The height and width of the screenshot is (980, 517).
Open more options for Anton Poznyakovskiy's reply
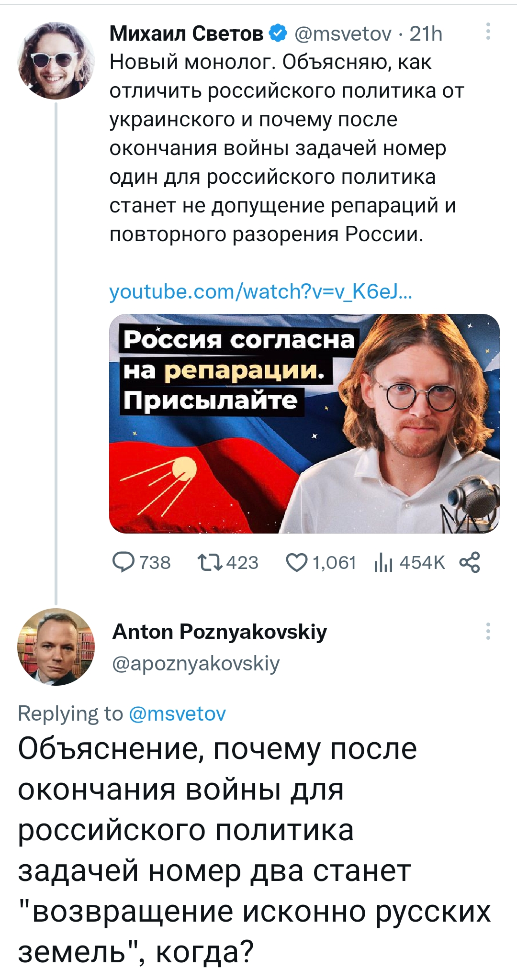(488, 632)
